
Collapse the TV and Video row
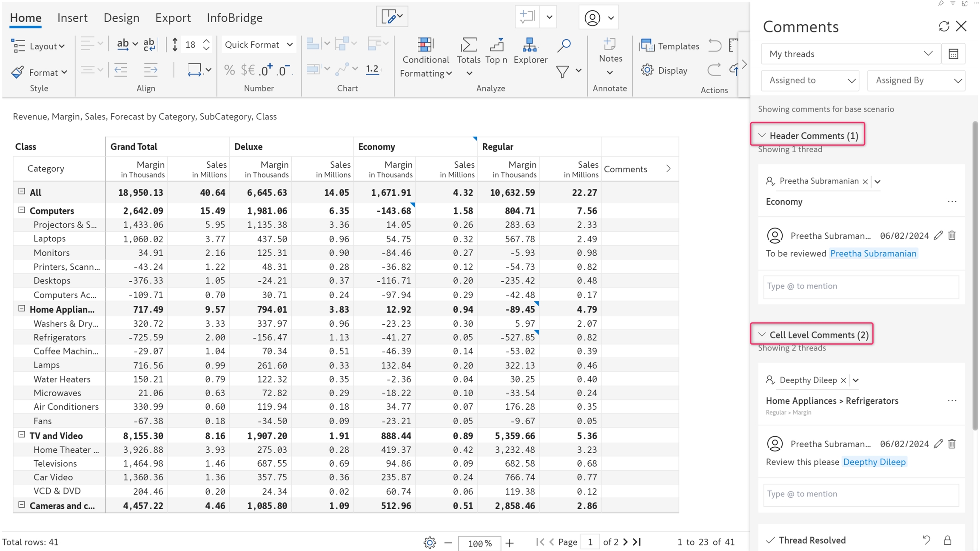pos(22,435)
